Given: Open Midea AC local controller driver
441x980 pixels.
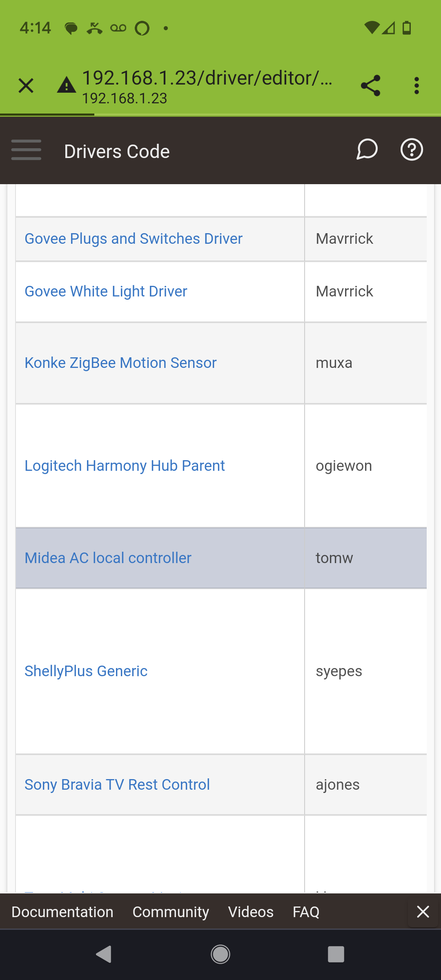Looking at the screenshot, I should 108,558.
